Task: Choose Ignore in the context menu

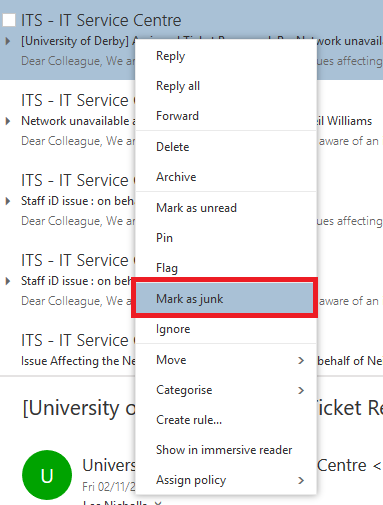Action: (x=226, y=329)
